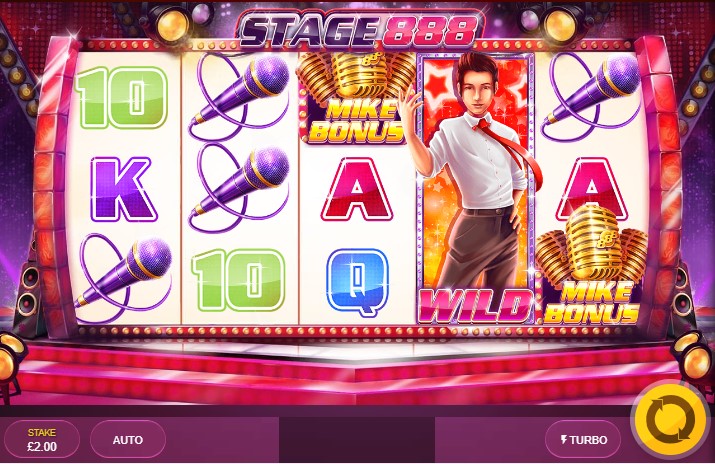The image size is (715, 464).
Task: Select the microphone at bottom of reel one
Action: click(x=124, y=277)
